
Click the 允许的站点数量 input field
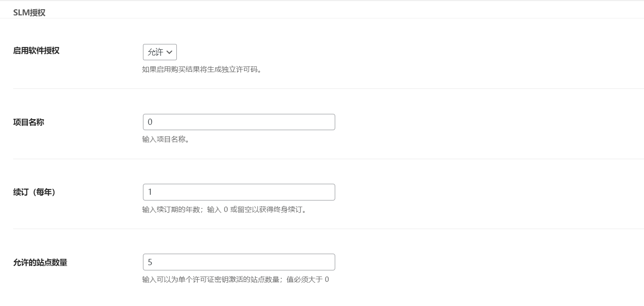[x=239, y=262]
